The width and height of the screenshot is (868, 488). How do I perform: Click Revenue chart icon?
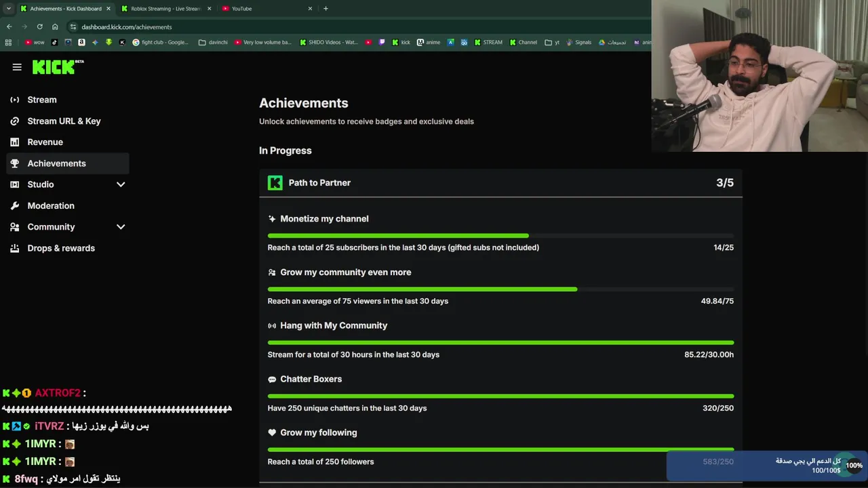pyautogui.click(x=15, y=142)
